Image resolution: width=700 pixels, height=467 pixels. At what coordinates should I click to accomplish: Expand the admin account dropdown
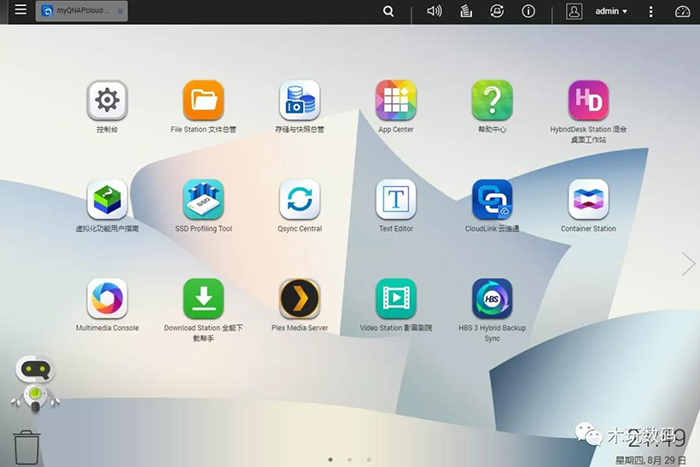click(611, 11)
